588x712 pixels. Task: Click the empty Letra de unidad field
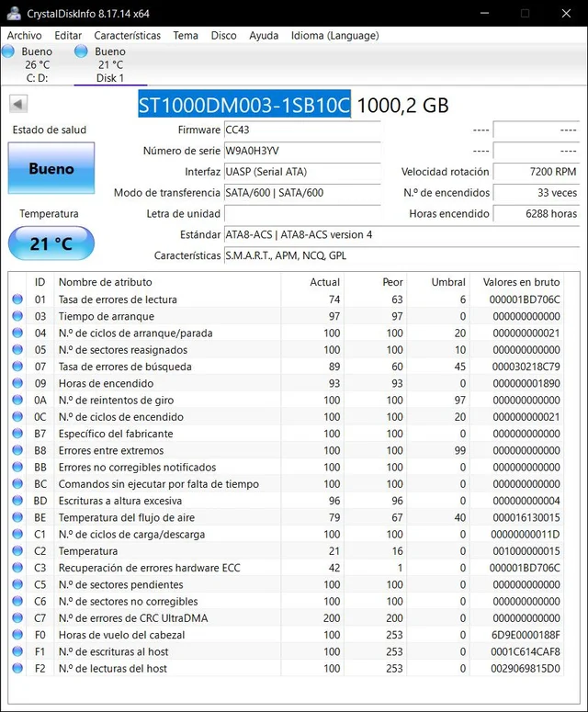click(302, 213)
